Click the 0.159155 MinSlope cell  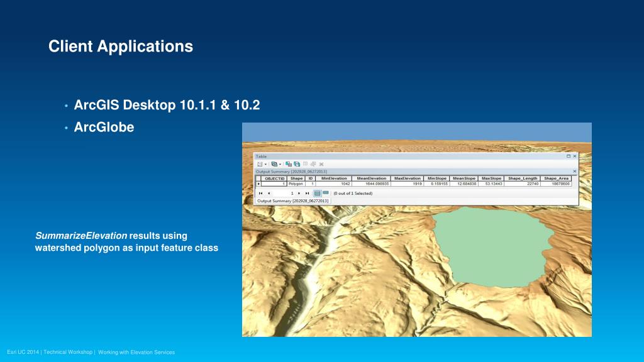(x=436, y=184)
